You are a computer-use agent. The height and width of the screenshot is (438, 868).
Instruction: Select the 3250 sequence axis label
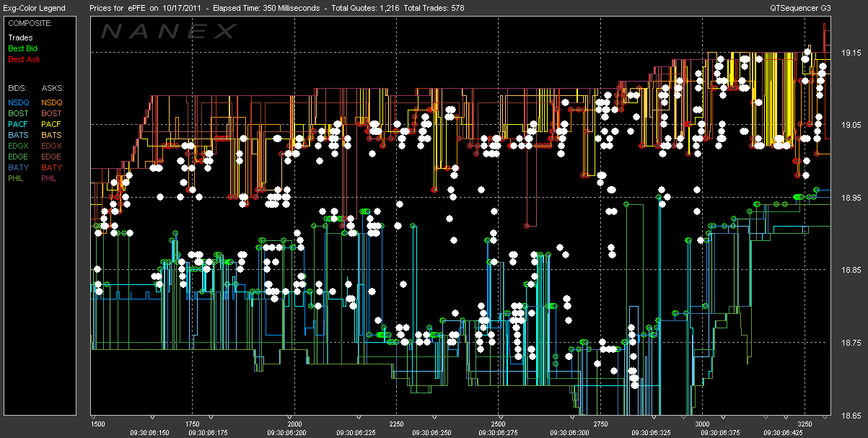point(804,424)
